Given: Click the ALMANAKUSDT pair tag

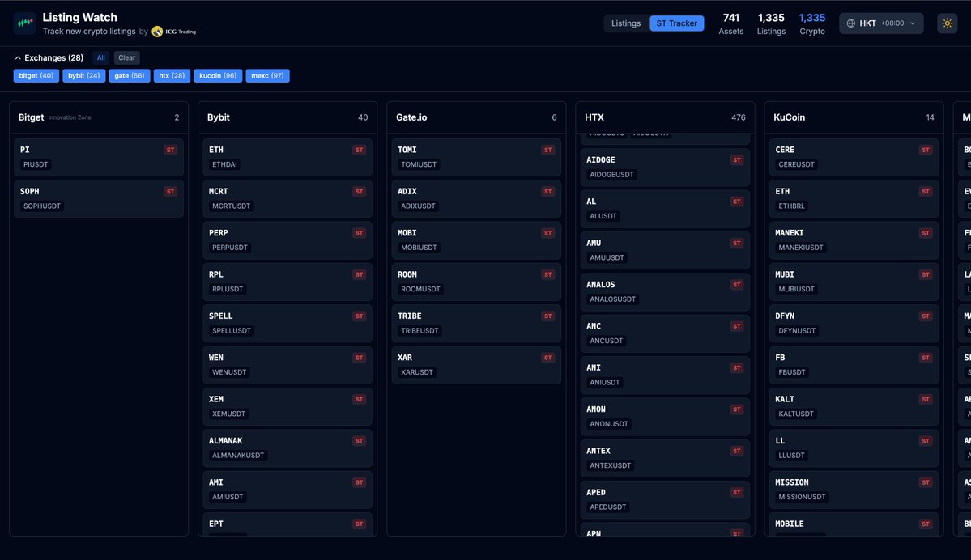Looking at the screenshot, I should tap(238, 456).
